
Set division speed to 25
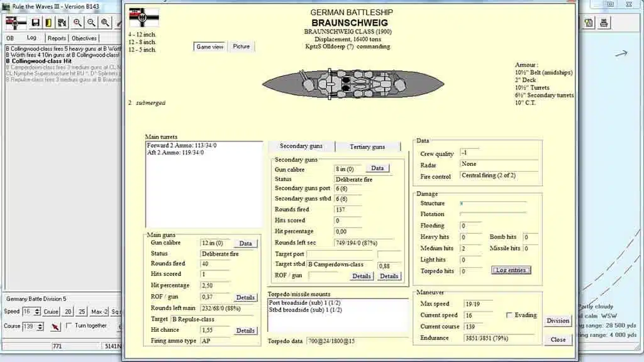pyautogui.click(x=82, y=312)
